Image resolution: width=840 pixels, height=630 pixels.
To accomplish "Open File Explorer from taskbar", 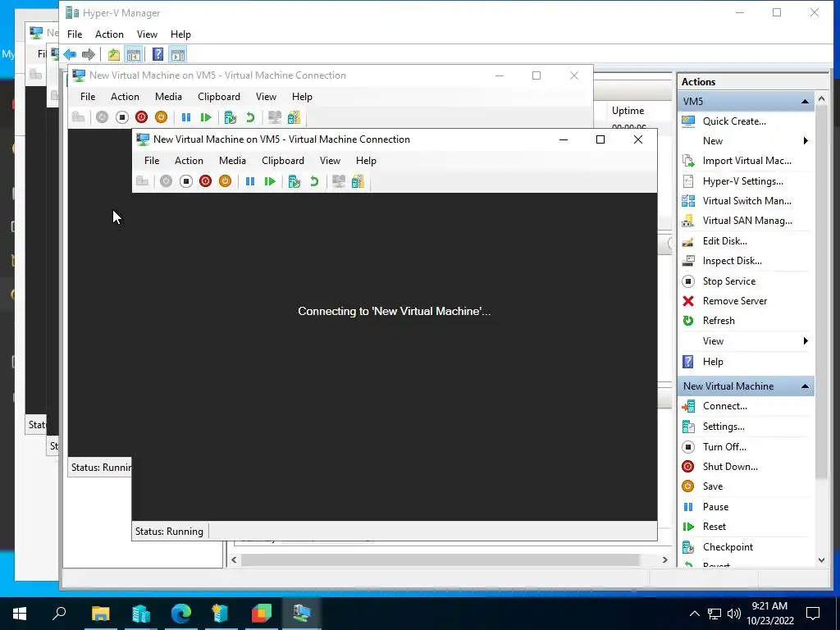I will [100, 614].
